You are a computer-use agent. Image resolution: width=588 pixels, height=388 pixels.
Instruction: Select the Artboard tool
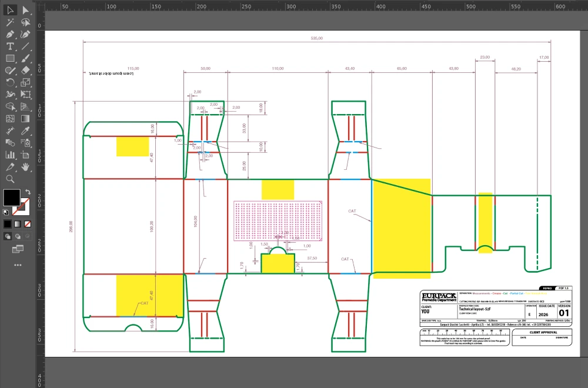click(26, 155)
